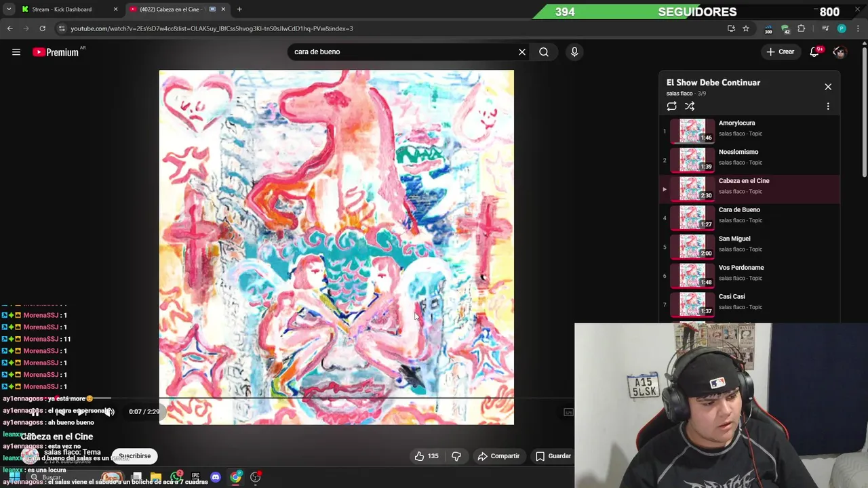Image resolution: width=868 pixels, height=488 pixels.
Task: Open Chrome three-dot menu
Action: pos(859,28)
